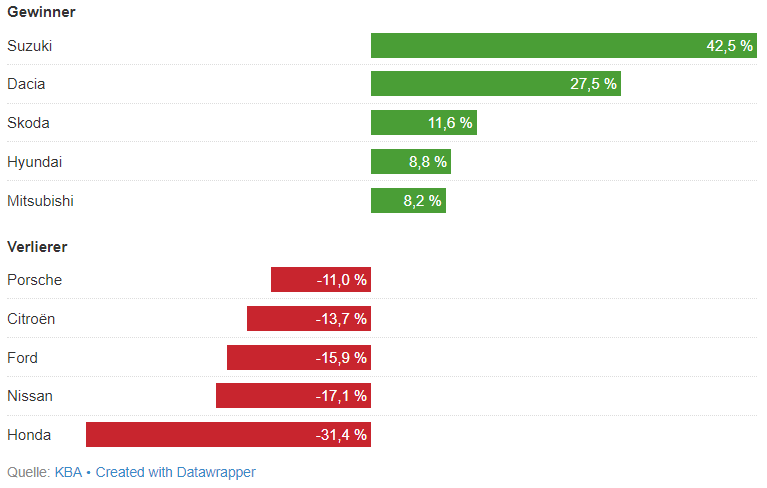Screen dimensions: 767x488
Task: Click the red Porsche -11,0 % bar
Action: coord(320,280)
